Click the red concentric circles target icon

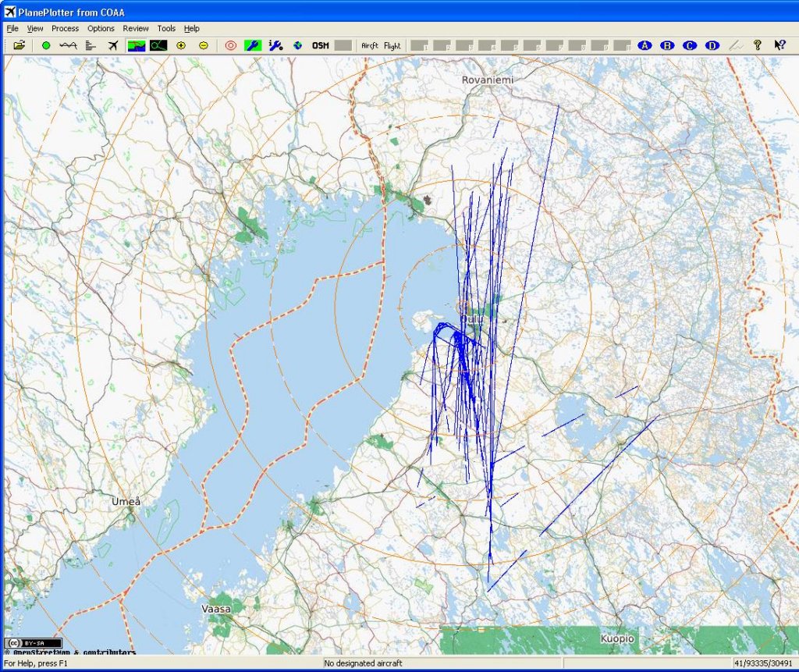pos(230,45)
